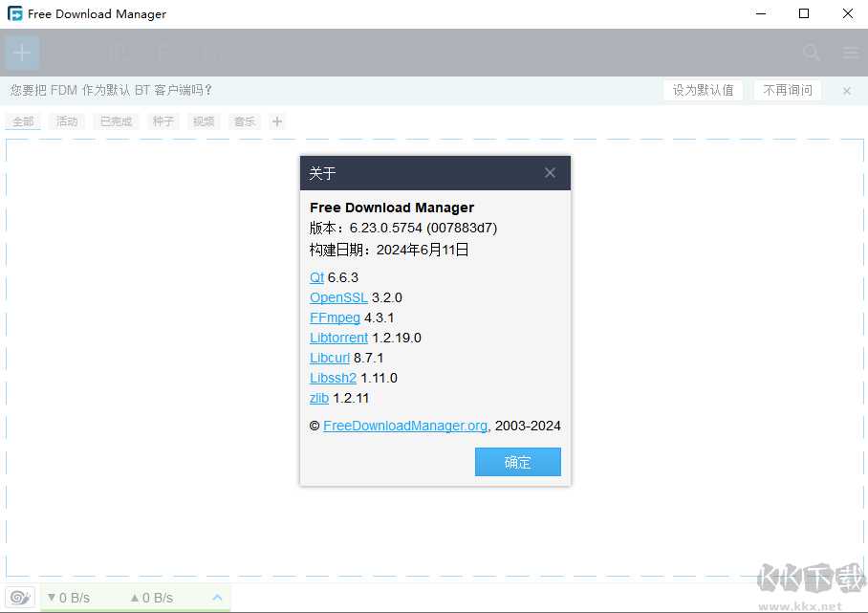The image size is (868, 613).
Task: Open the Libtorrent link
Action: point(338,338)
